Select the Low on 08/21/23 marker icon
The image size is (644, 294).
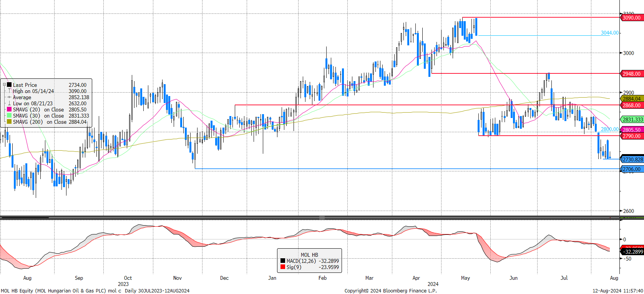tap(9, 103)
